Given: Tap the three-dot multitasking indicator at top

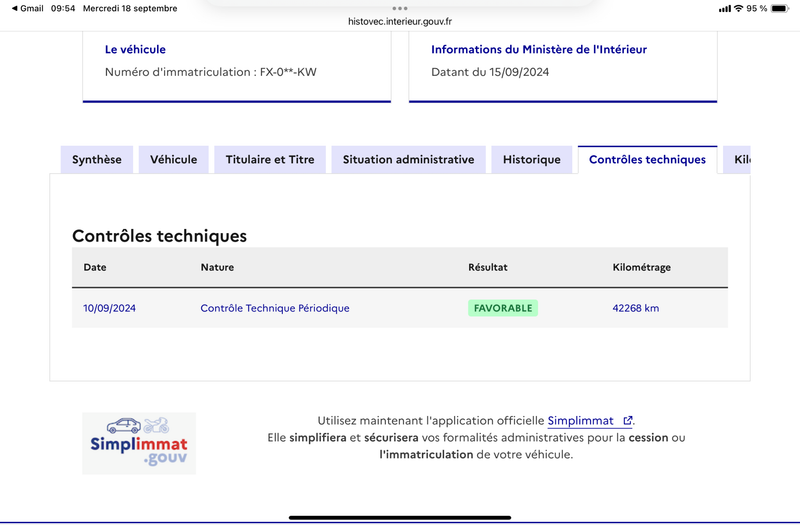Looking at the screenshot, I should click(400, 9).
